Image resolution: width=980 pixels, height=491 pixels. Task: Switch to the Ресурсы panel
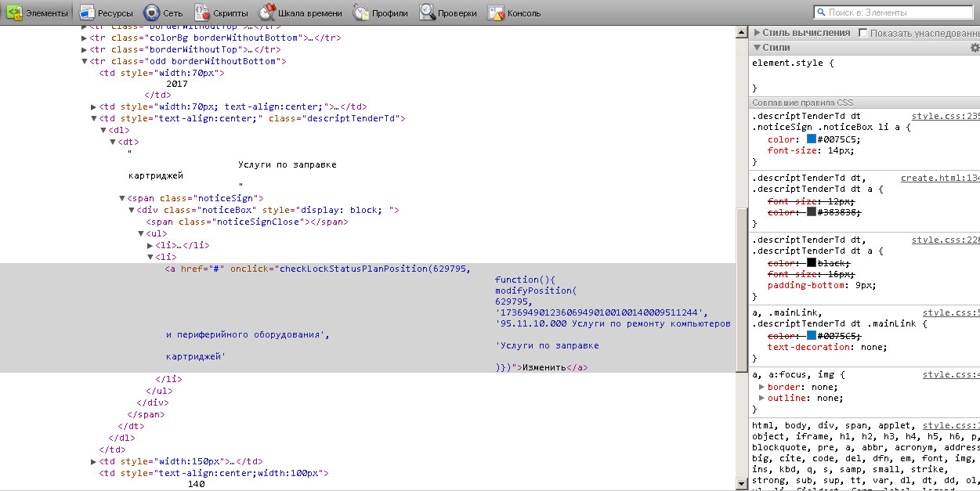[x=104, y=13]
